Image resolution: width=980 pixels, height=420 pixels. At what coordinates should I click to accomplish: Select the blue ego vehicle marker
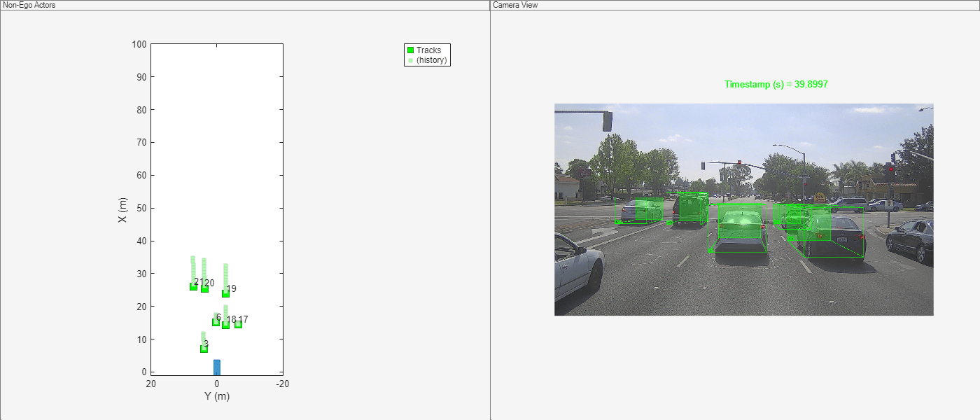(217, 365)
